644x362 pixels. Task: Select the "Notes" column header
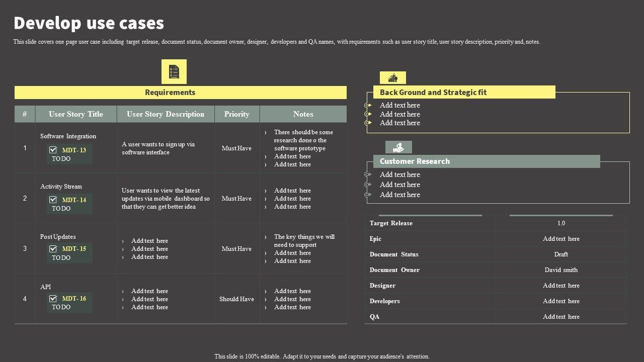tap(303, 114)
